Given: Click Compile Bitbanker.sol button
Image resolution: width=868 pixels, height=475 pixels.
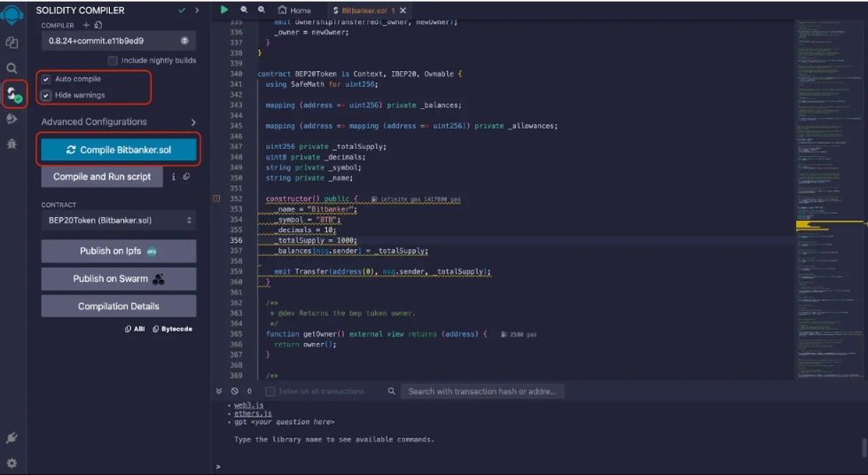Looking at the screenshot, I should [119, 150].
